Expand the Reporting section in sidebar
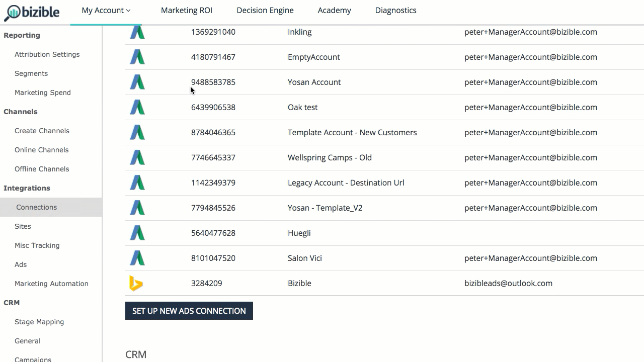This screenshot has width=644, height=362. pyautogui.click(x=22, y=35)
